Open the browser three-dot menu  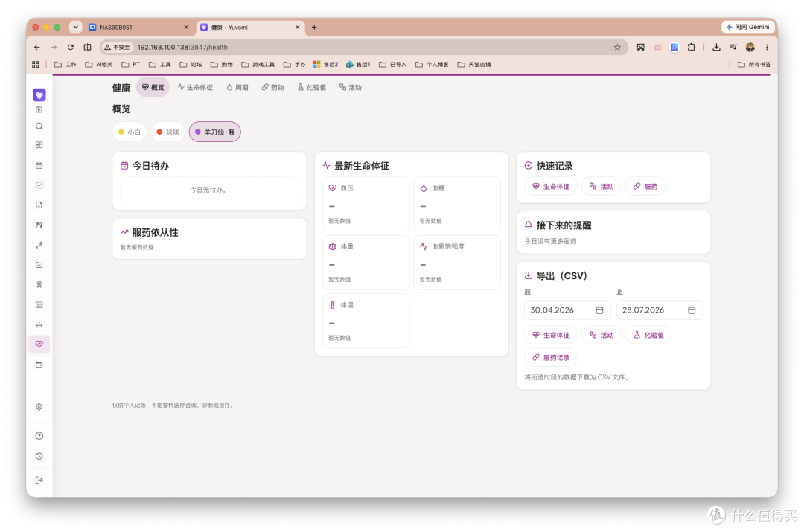767,47
